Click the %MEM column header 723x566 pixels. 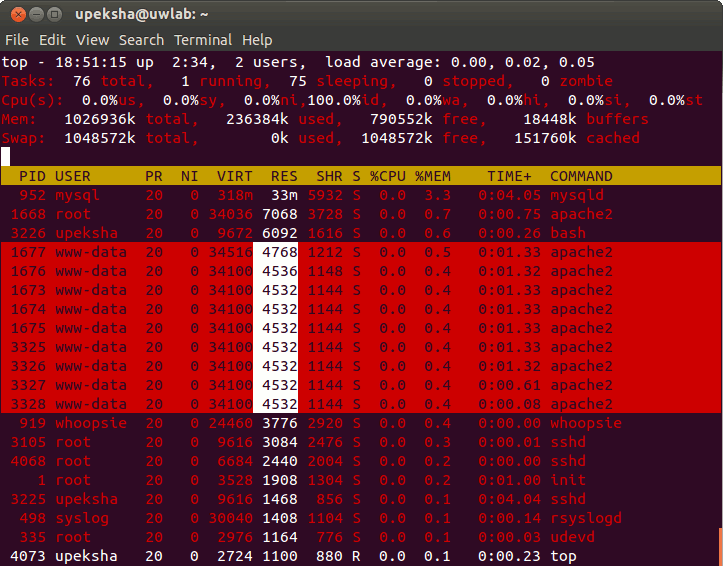point(433,176)
